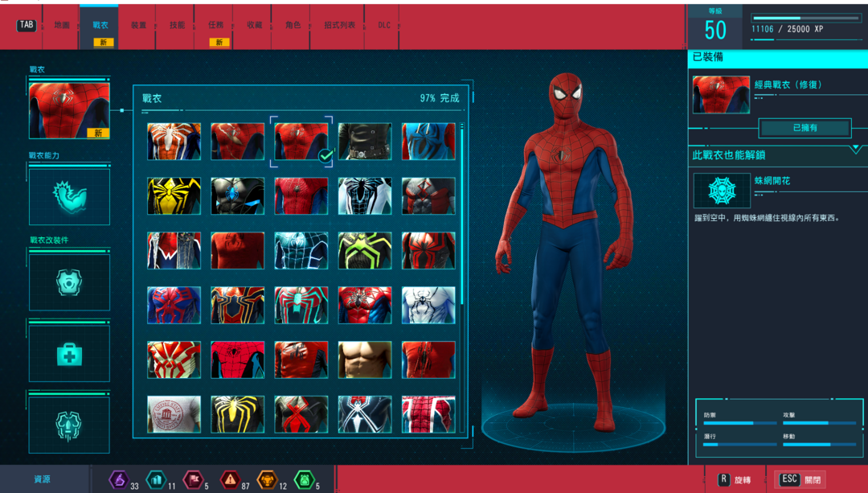
Task: Go to the 任務 tab
Action: point(216,26)
